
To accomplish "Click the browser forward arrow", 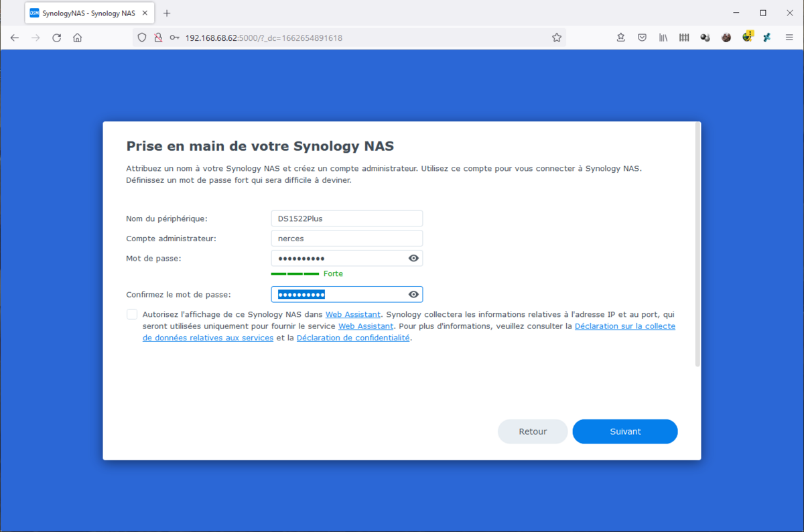I will tap(36, 38).
